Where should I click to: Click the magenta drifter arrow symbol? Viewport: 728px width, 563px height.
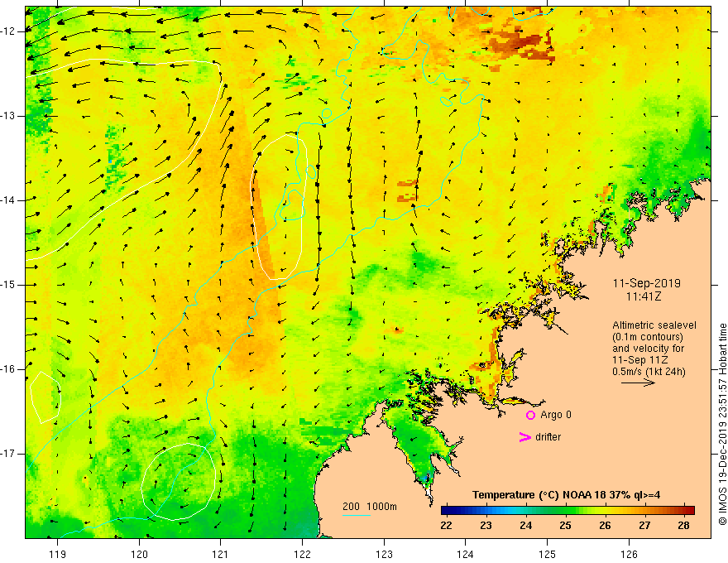(x=524, y=437)
